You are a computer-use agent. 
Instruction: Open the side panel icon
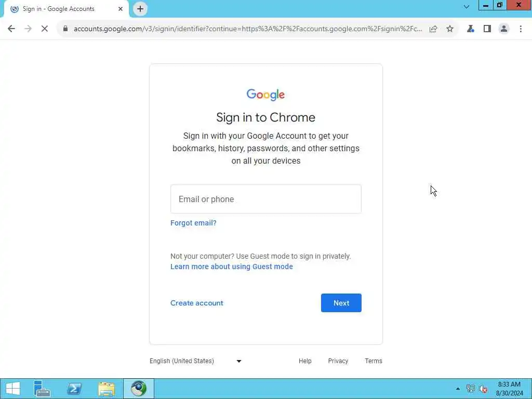[x=487, y=29]
